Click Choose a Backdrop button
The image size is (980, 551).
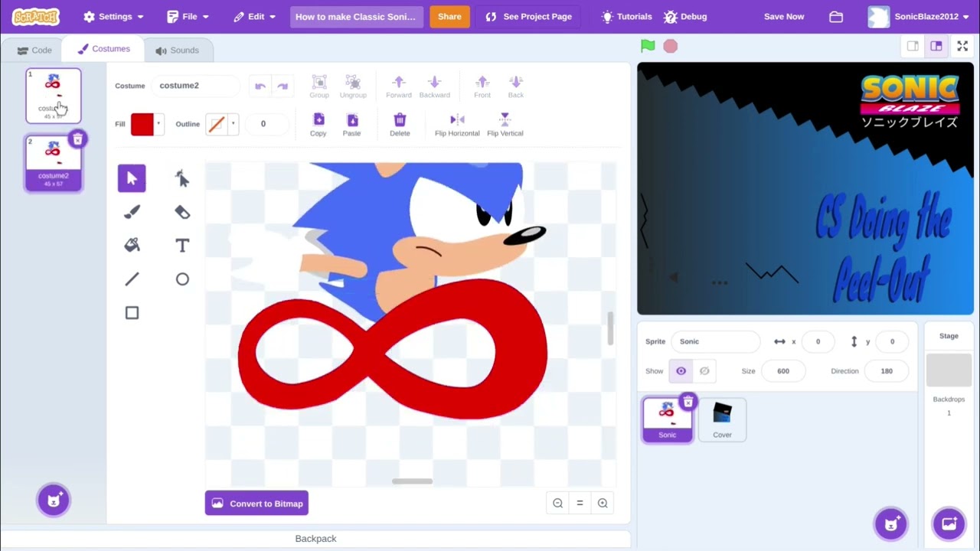click(x=949, y=524)
